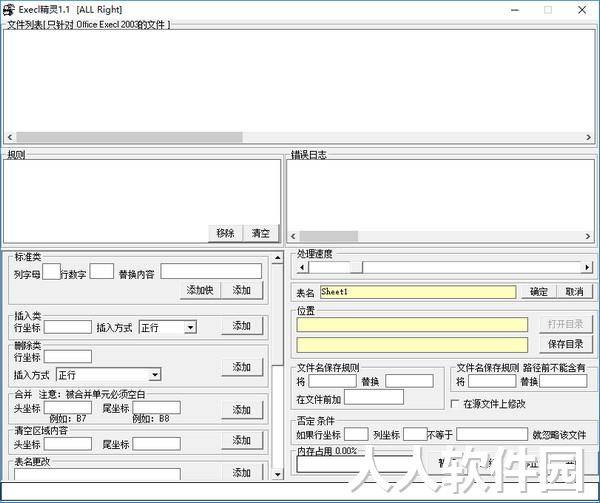The height and width of the screenshot is (503, 600).
Task: Click 取消 button beside 表名
Action: click(574, 291)
